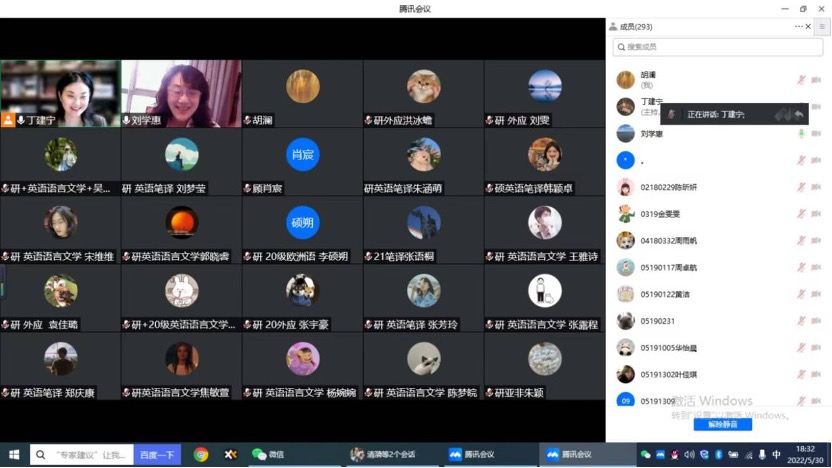The width and height of the screenshot is (832, 468).
Task: Click the reply arrow in the speaking popup
Action: pos(798,115)
